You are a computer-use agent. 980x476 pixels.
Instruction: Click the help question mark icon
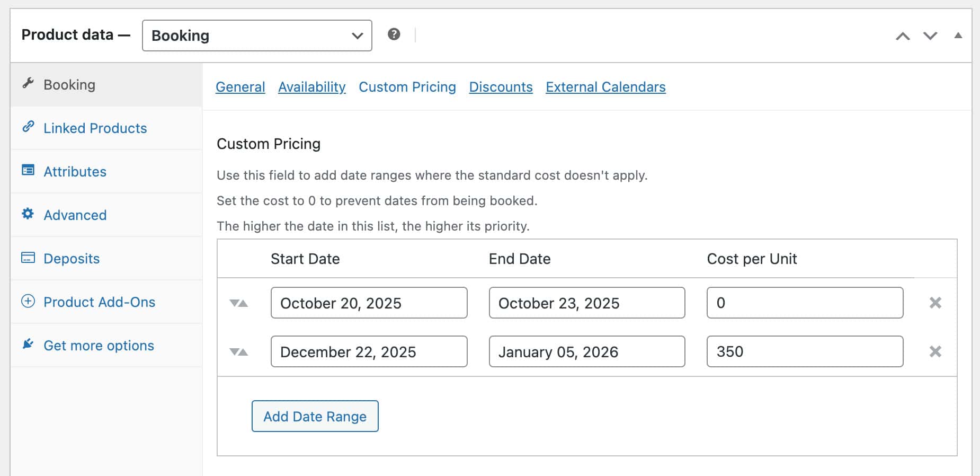pos(394,34)
